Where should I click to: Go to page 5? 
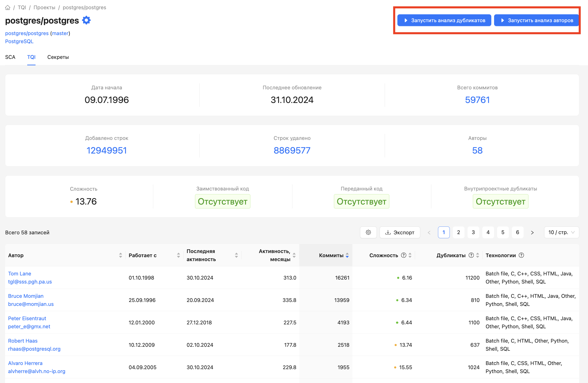point(503,232)
